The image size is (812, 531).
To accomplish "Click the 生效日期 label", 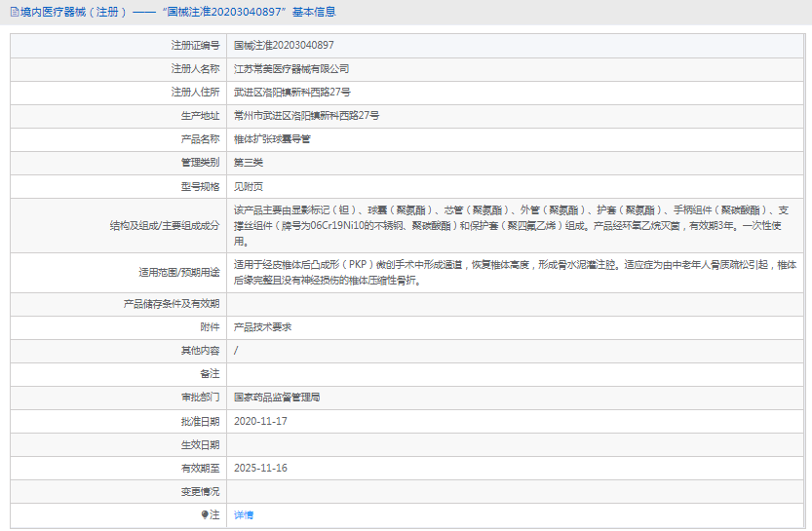I will tap(201, 444).
